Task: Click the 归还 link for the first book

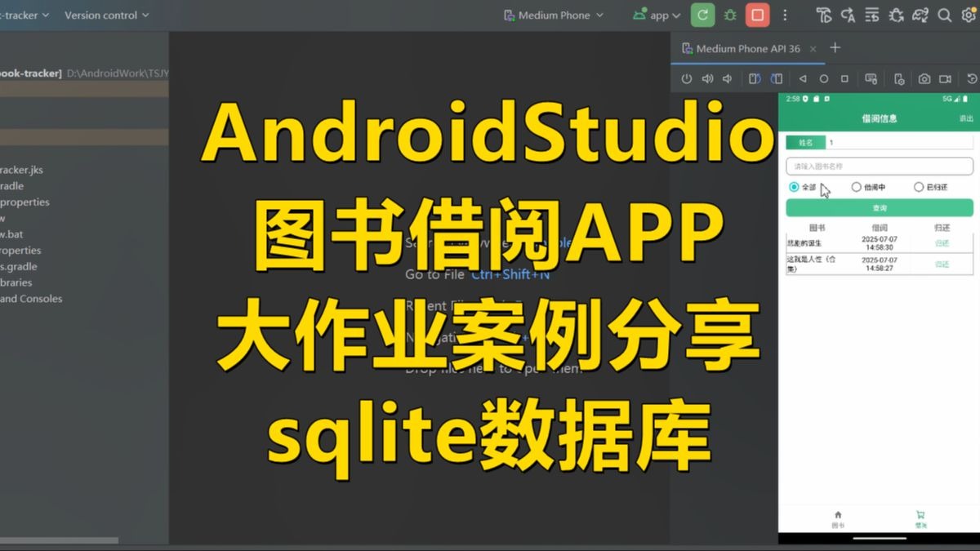Action: tap(942, 243)
